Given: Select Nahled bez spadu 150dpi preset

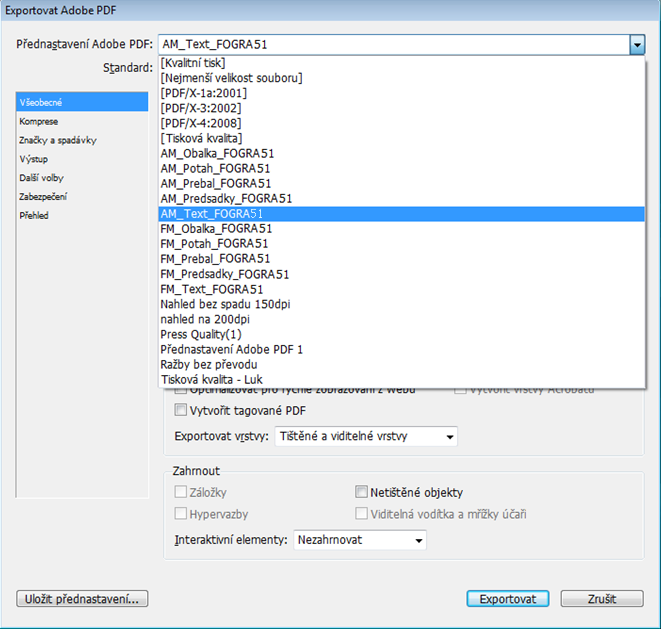Looking at the screenshot, I should [x=225, y=304].
